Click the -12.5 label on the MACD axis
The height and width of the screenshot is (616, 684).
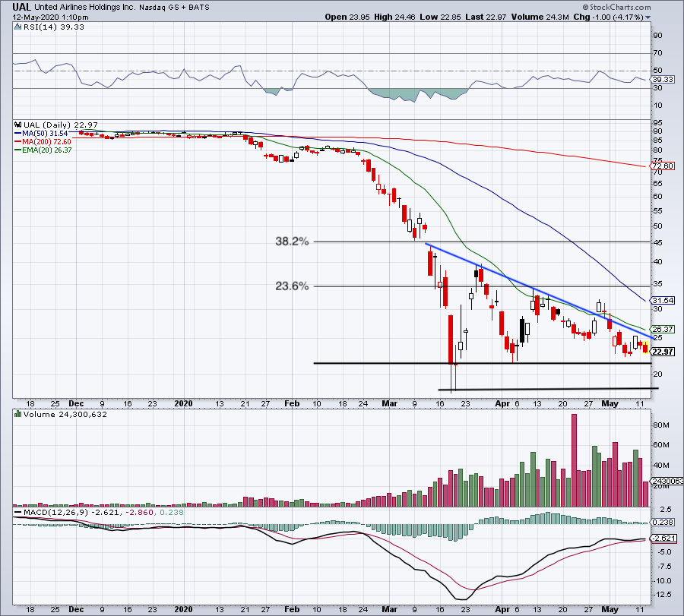point(662,595)
